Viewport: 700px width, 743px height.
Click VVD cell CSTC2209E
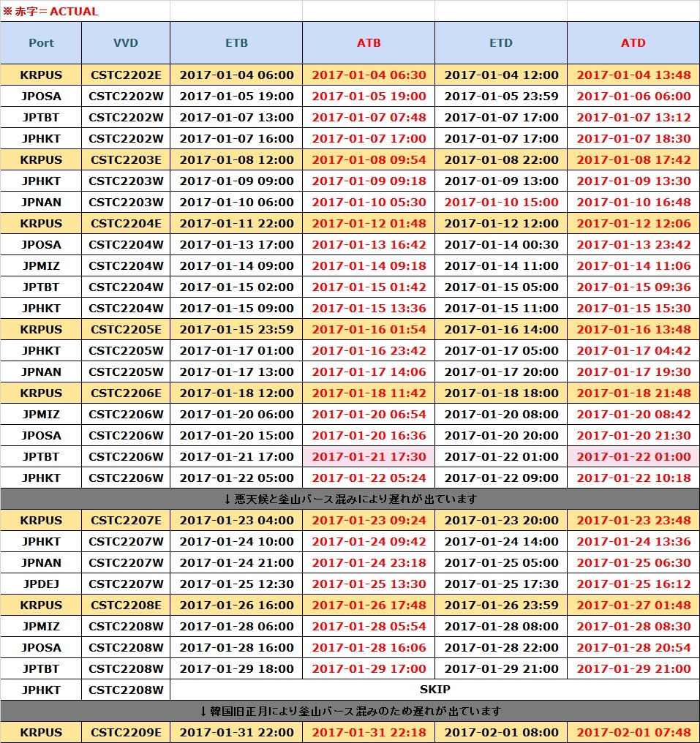pyautogui.click(x=126, y=732)
